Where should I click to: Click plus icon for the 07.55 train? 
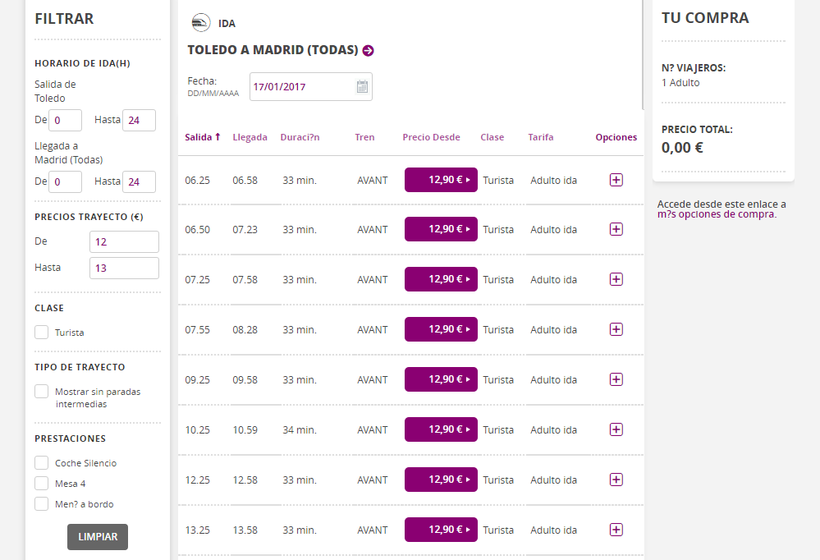616,329
